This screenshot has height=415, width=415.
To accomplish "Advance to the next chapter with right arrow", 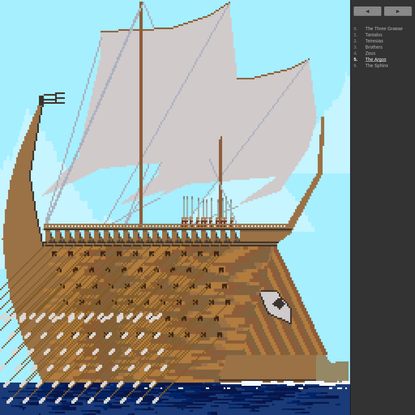I will (398, 11).
